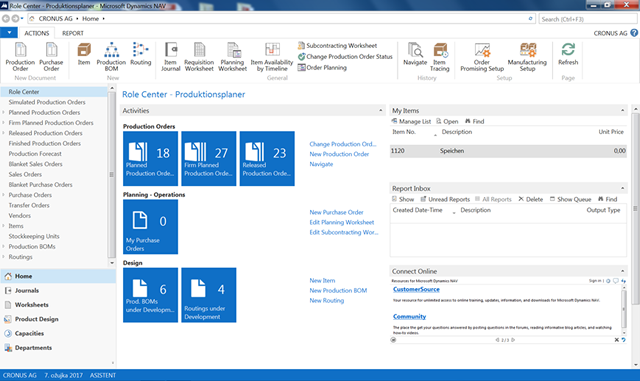Screen dimensions: 640x381
Task: Click the Item icon in New group
Action: pyautogui.click(x=84, y=54)
